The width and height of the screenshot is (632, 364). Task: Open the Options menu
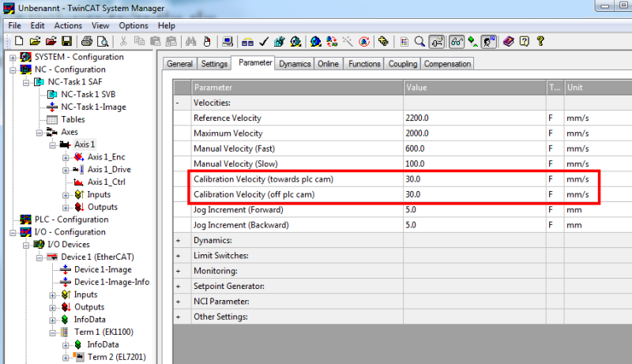click(134, 25)
